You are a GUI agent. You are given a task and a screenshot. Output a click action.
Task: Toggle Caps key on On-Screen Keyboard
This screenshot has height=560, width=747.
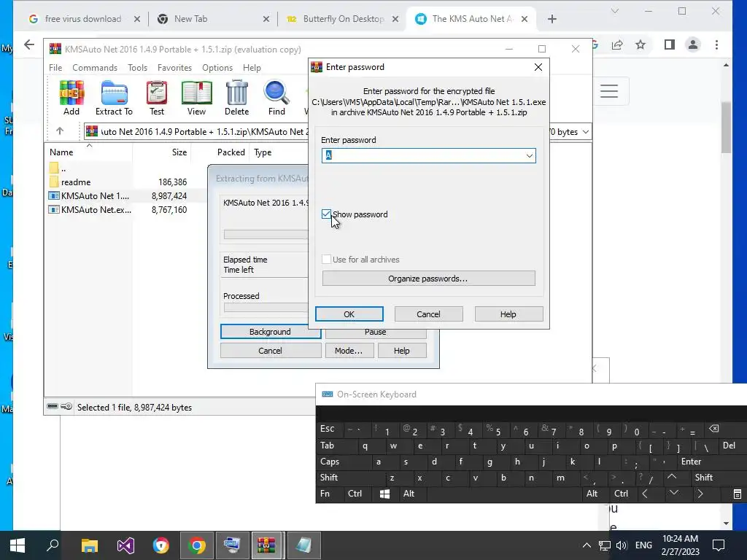pos(330,462)
